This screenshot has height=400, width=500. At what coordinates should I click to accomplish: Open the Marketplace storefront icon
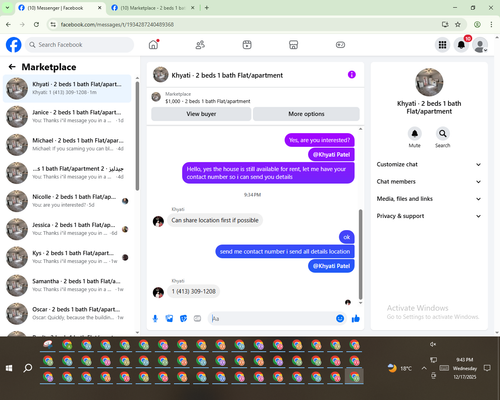pyautogui.click(x=293, y=45)
